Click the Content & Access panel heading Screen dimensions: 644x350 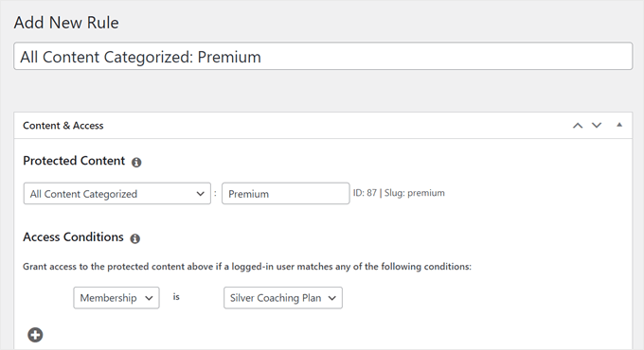click(x=63, y=126)
